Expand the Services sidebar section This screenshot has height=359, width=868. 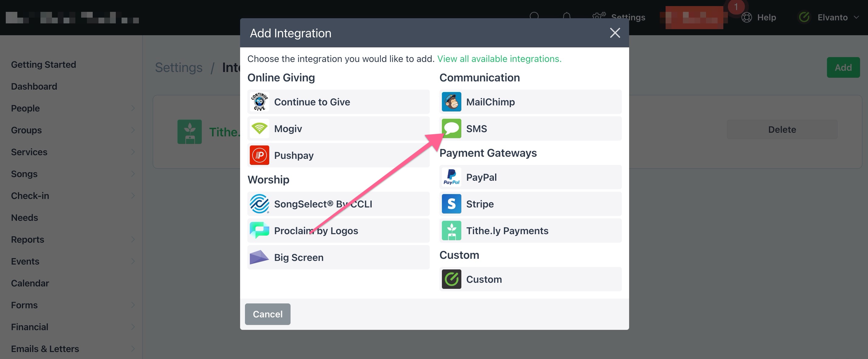133,152
